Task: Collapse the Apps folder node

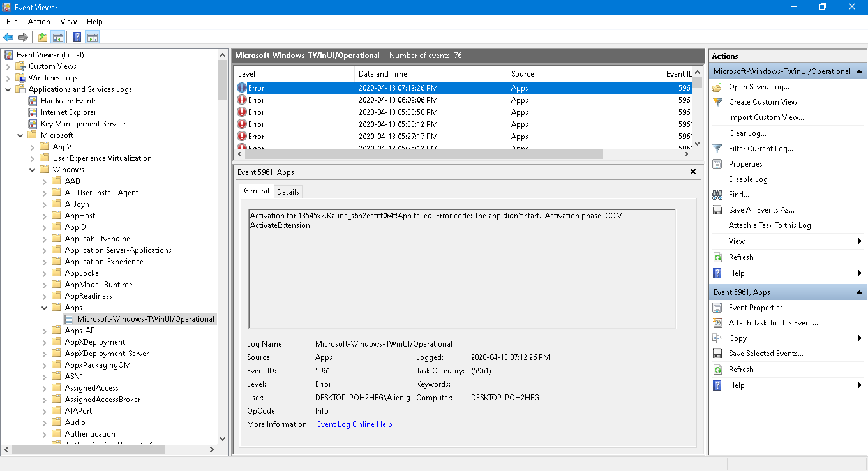Action: tap(44, 308)
